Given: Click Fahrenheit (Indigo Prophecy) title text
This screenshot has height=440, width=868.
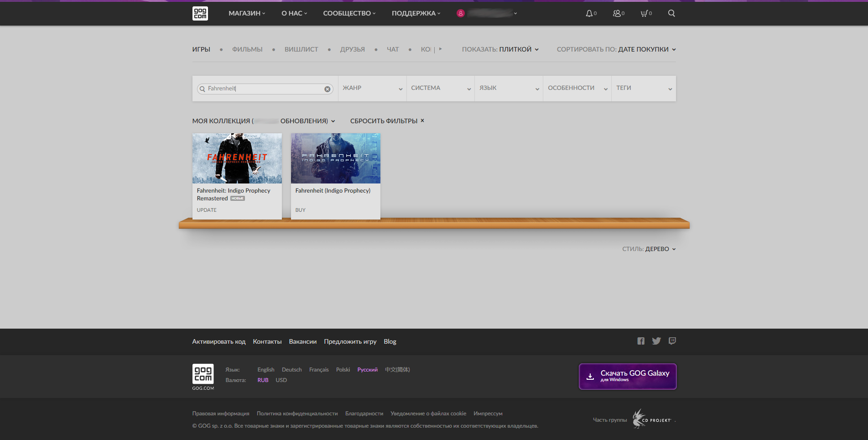Looking at the screenshot, I should pos(333,191).
